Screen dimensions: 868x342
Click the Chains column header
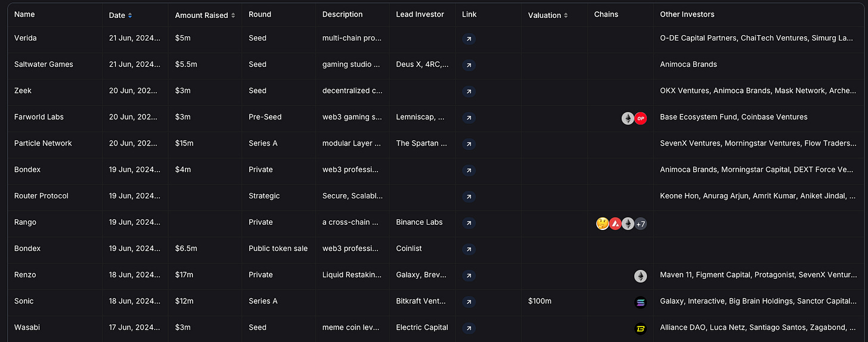coord(606,14)
